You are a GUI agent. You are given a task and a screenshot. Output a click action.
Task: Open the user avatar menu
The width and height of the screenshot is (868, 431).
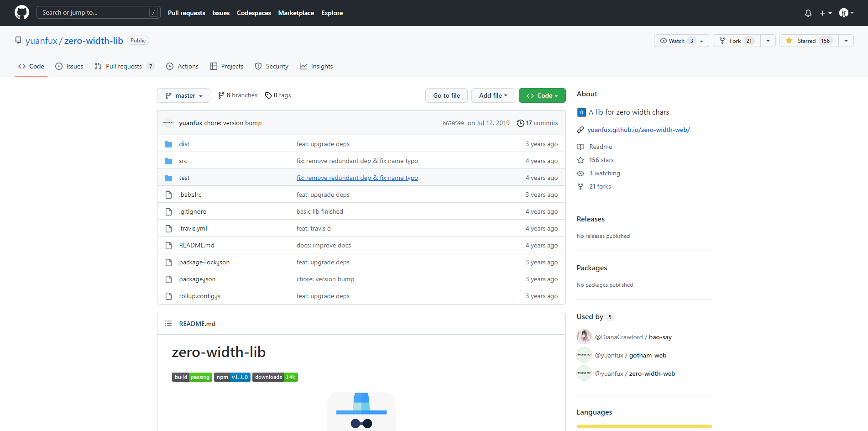click(x=847, y=13)
